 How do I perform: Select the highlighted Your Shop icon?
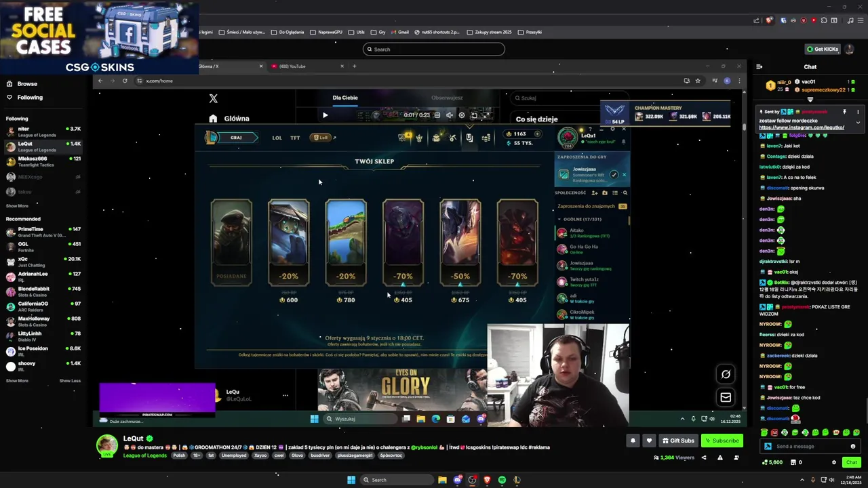click(x=469, y=138)
